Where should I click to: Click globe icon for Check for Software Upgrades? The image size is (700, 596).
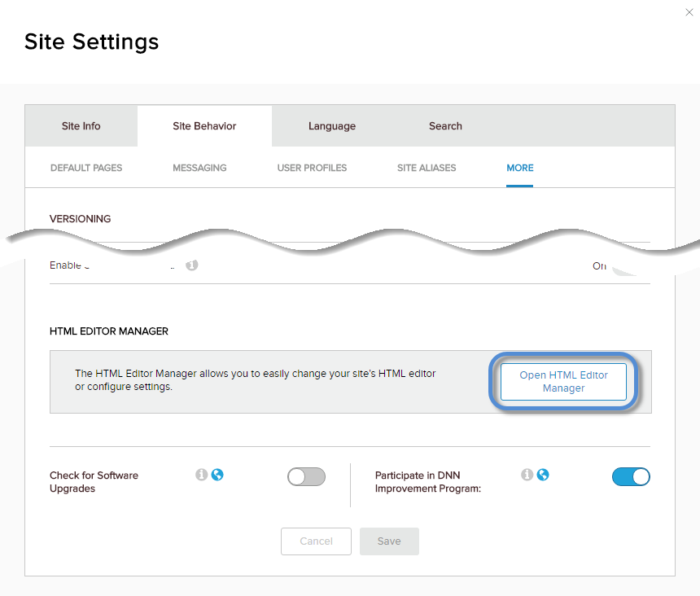[217, 475]
